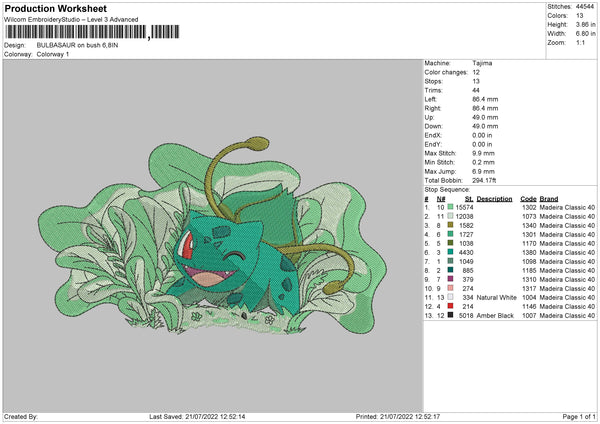The height and width of the screenshot is (424, 600).
Task: Click the Description column header
Action: 495,198
